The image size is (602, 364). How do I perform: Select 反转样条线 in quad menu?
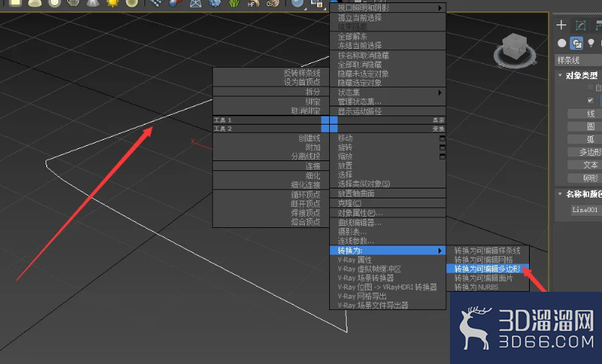point(271,73)
